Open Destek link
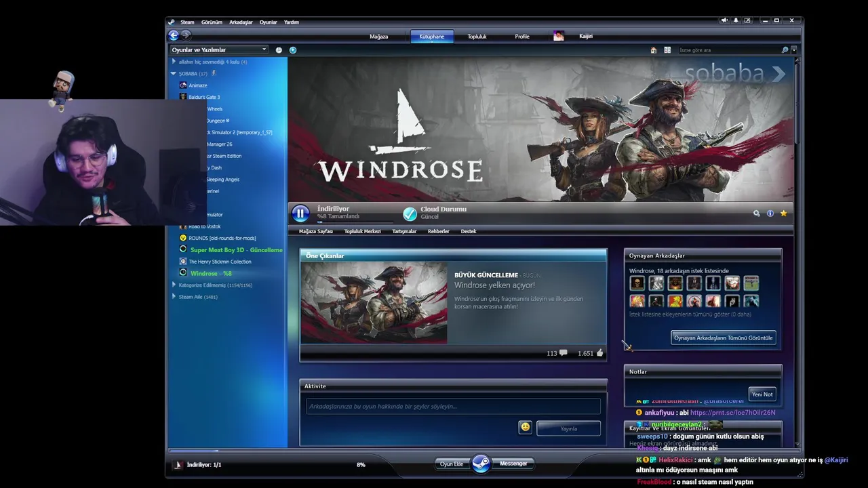The height and width of the screenshot is (488, 868). coord(469,232)
